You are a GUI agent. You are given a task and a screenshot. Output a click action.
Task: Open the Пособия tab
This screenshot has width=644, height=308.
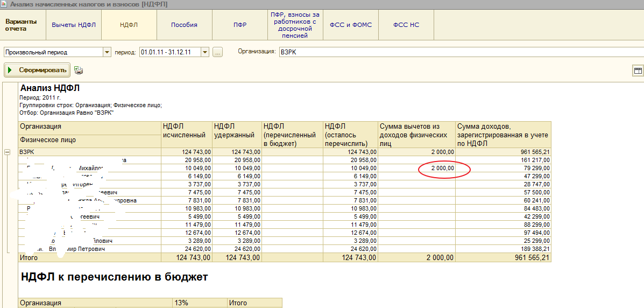184,25
